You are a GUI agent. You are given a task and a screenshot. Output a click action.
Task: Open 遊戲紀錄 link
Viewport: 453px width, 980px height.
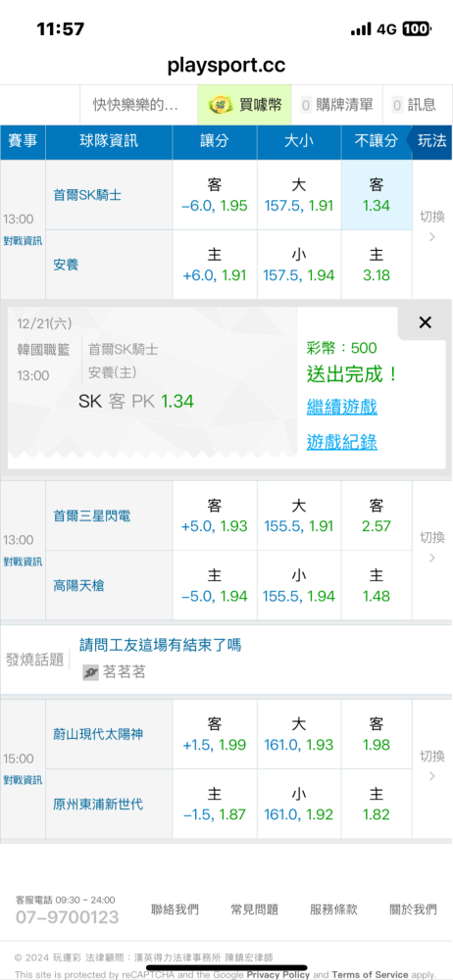pyautogui.click(x=341, y=443)
